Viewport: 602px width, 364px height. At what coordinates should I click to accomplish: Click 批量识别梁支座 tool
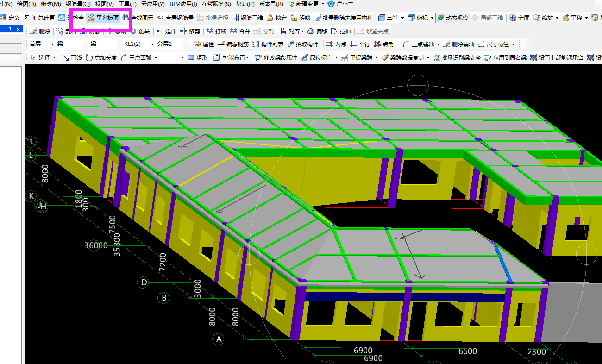[457, 58]
